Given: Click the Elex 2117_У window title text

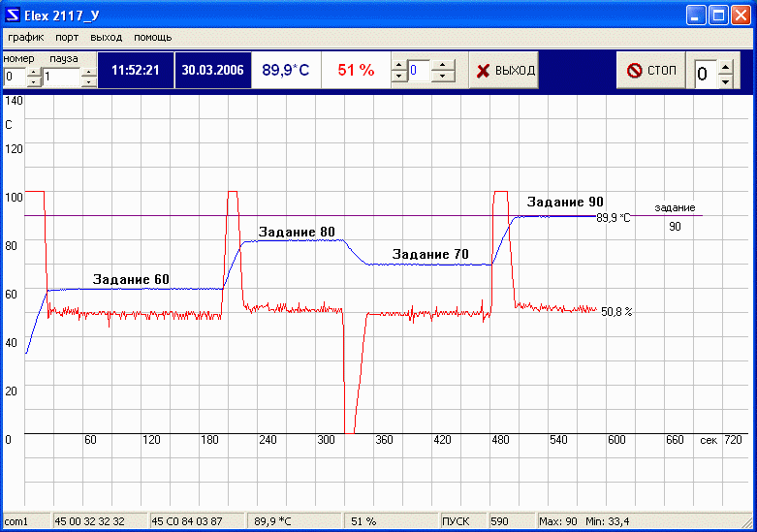Looking at the screenshot, I should [x=62, y=16].
